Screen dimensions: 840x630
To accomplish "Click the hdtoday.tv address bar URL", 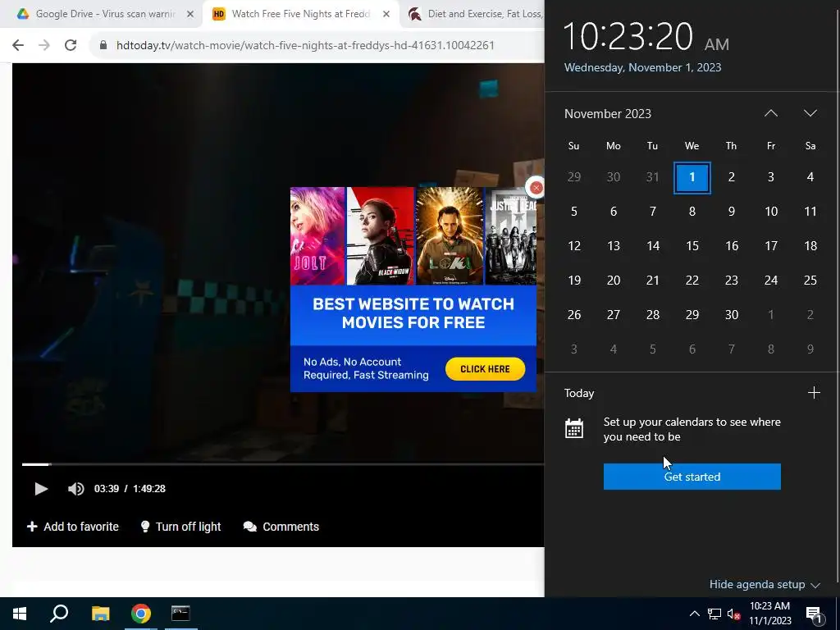I will [305, 45].
